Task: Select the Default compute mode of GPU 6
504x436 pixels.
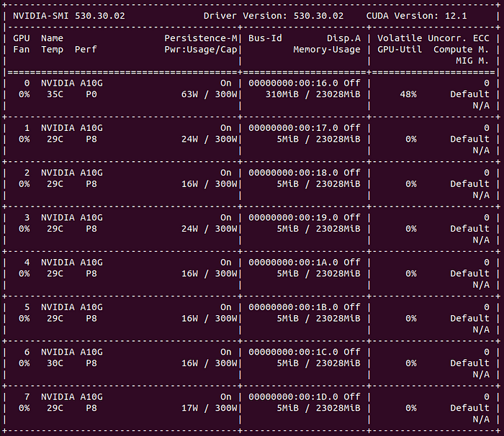Action: pyautogui.click(x=469, y=363)
